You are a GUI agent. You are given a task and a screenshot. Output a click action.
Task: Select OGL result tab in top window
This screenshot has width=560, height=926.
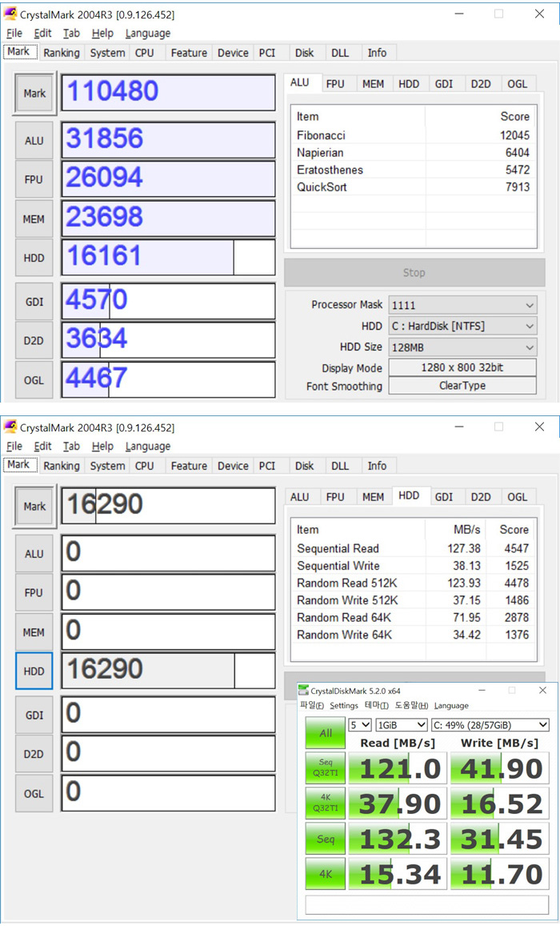point(518,84)
